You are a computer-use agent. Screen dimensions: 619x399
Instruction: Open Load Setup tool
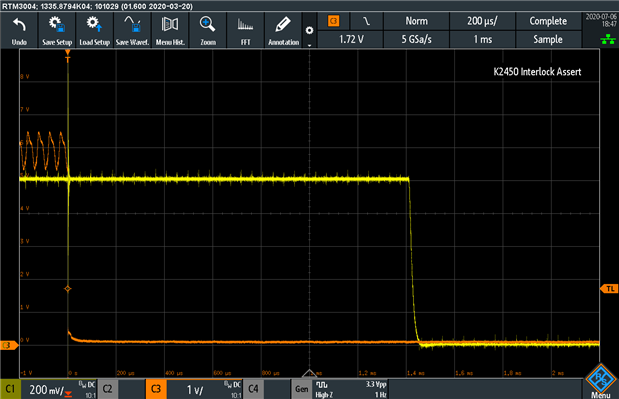[x=94, y=30]
